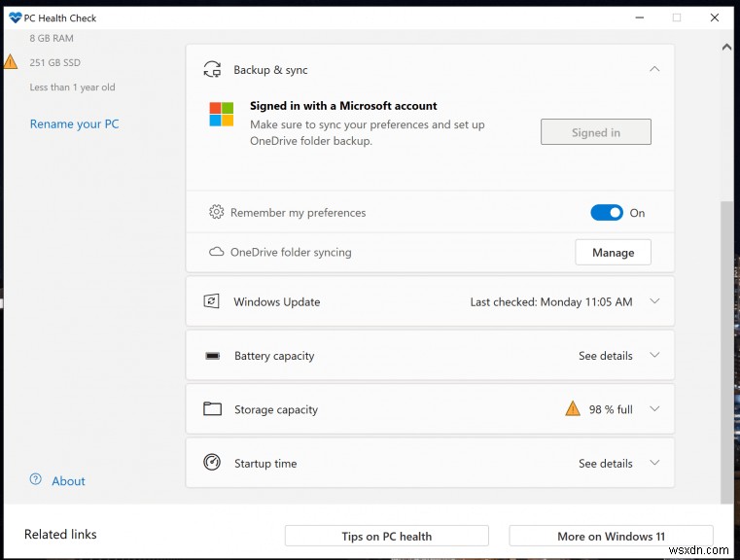740x560 pixels.
Task: Click the 'Windows Update' row label
Action: tap(277, 302)
